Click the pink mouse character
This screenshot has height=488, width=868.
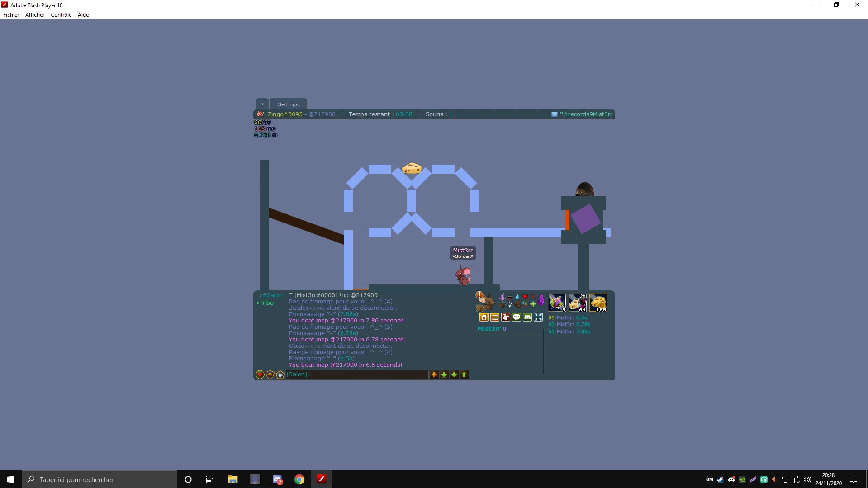tap(464, 275)
